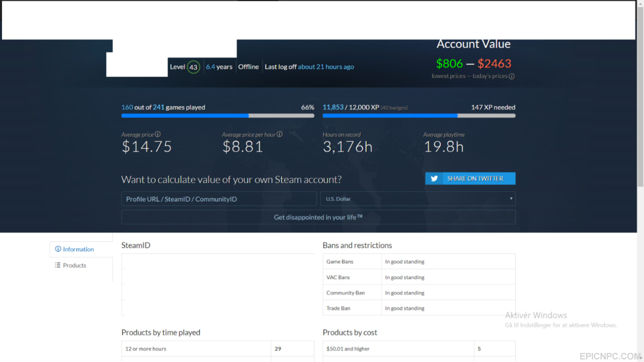The image size is (644, 362).
Task: Click info icon beside Average price per hour
Action: pos(279,134)
